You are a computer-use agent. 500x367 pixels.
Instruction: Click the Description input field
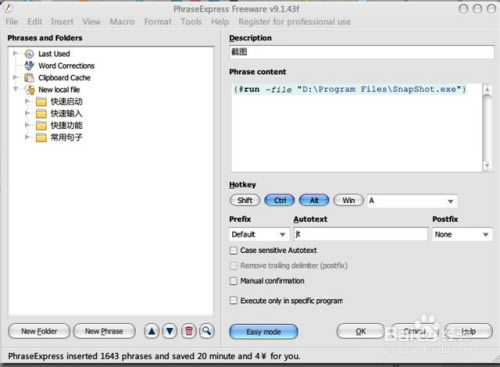click(x=362, y=52)
